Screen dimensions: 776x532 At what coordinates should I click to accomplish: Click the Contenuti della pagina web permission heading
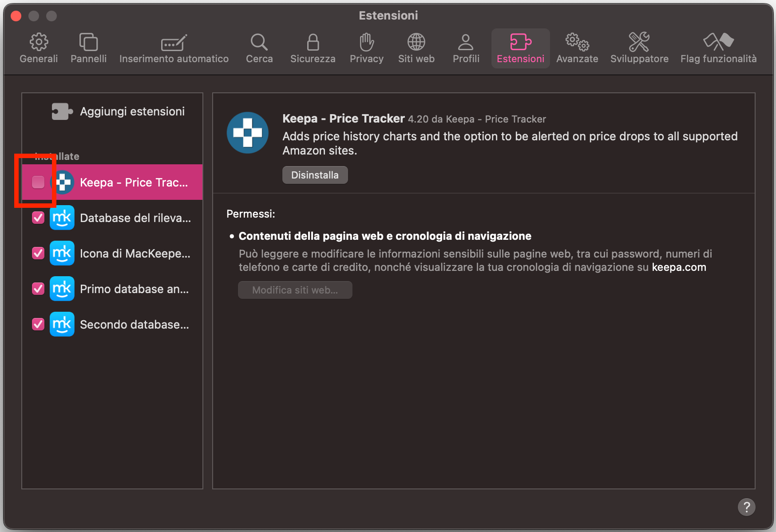[x=385, y=236]
